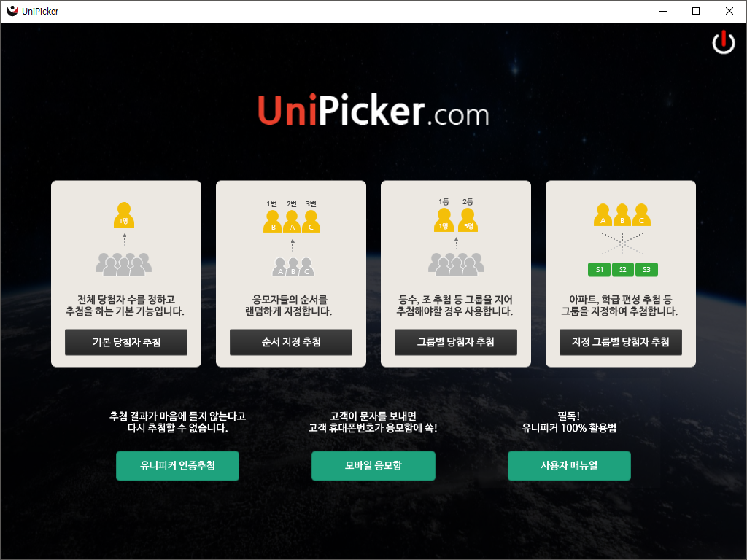
Task: Click the grey crowd icon in third card
Action: coord(456,264)
